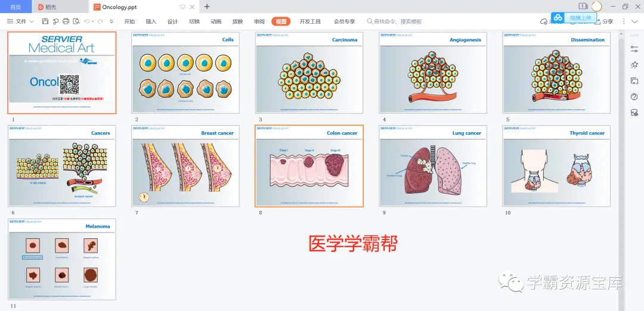Select the Colon cancer slide thumbnail
The height and width of the screenshot is (311, 644).
click(309, 166)
